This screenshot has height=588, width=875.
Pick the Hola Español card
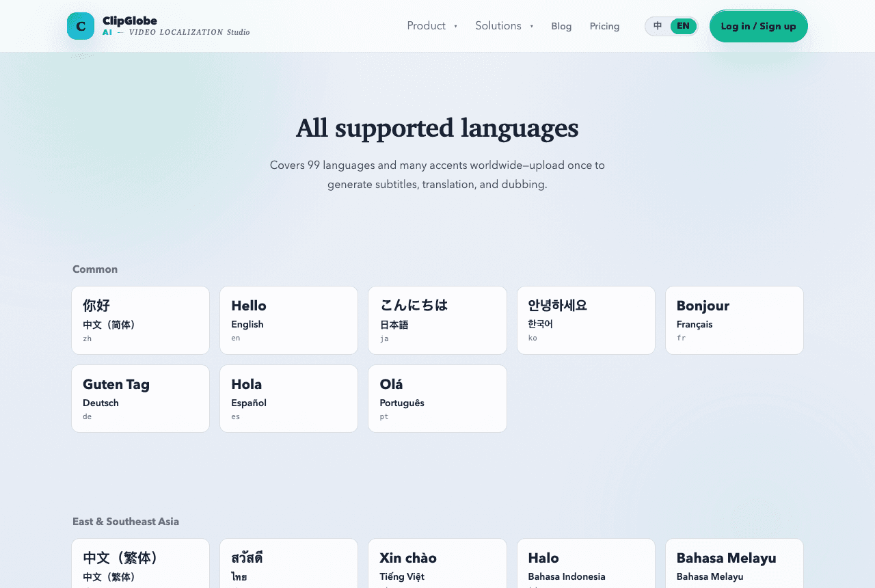click(288, 399)
